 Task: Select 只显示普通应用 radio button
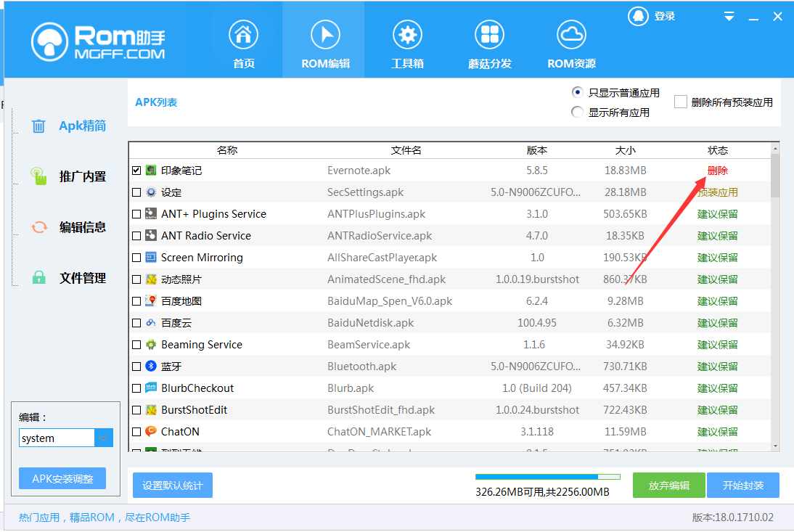click(x=577, y=92)
